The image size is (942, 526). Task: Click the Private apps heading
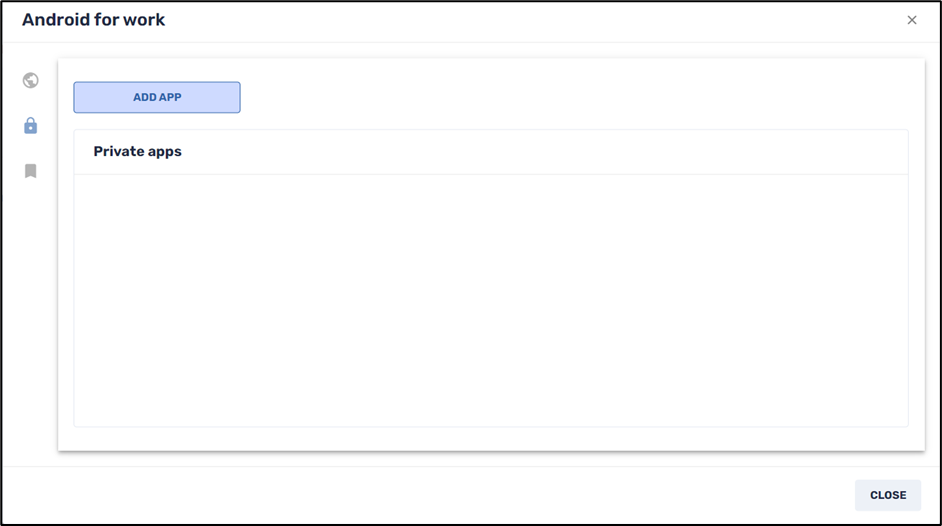coord(137,152)
